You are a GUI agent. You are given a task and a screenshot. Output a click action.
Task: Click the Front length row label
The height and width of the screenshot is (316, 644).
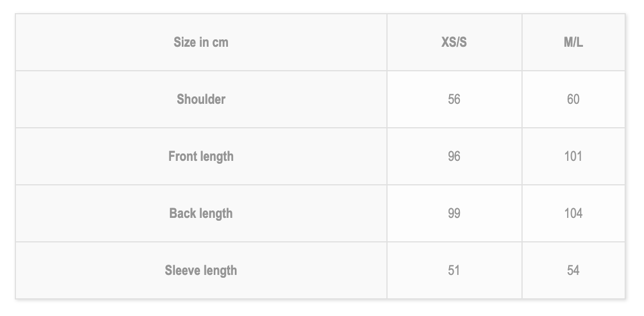coord(201,156)
